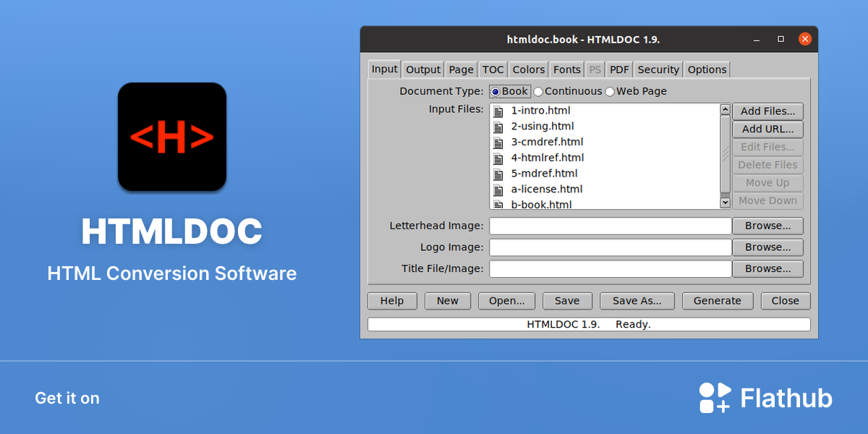Switch to the Output tab

point(423,69)
